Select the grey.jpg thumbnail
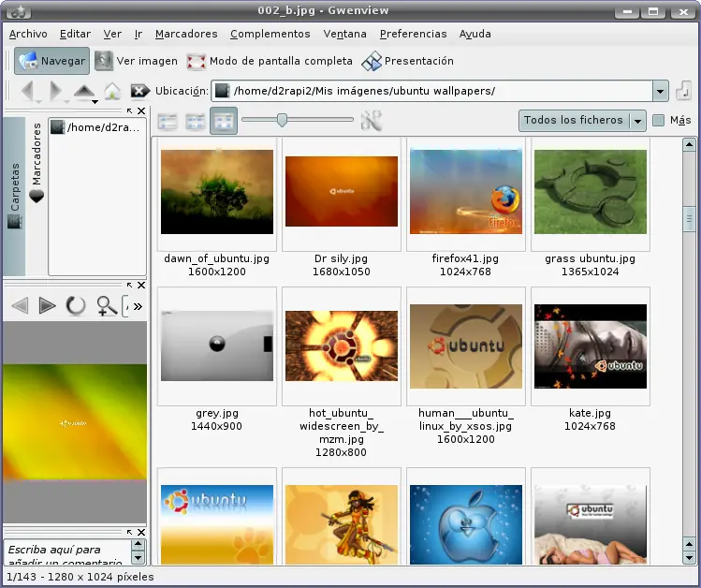Viewport: 701px width, 588px height. pos(217,346)
